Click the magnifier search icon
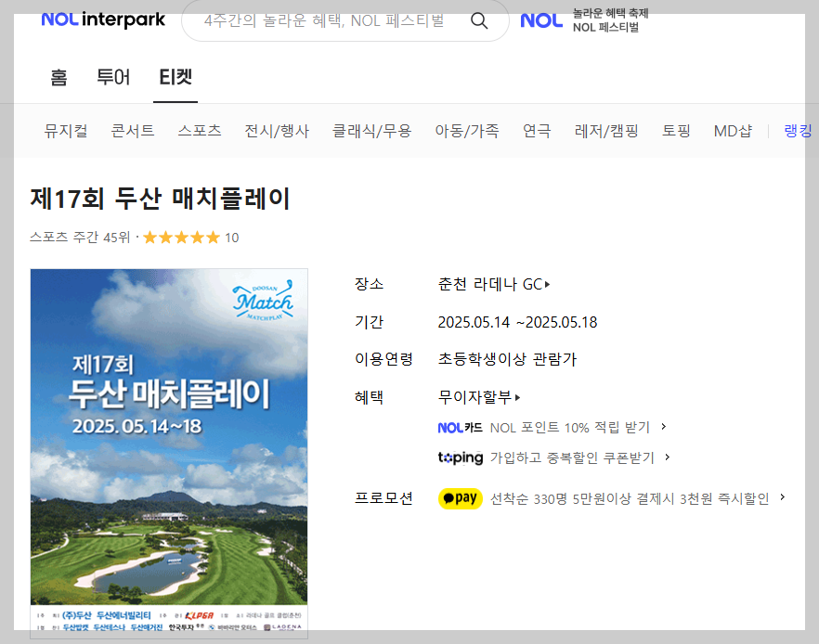 [x=479, y=20]
